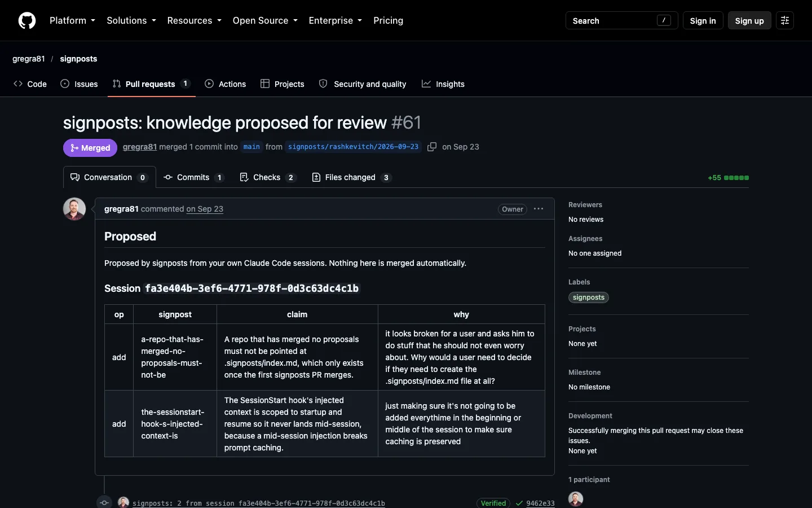Screen dimensions: 812x508
Task: Switch to the Code tab
Action: pyautogui.click(x=30, y=84)
